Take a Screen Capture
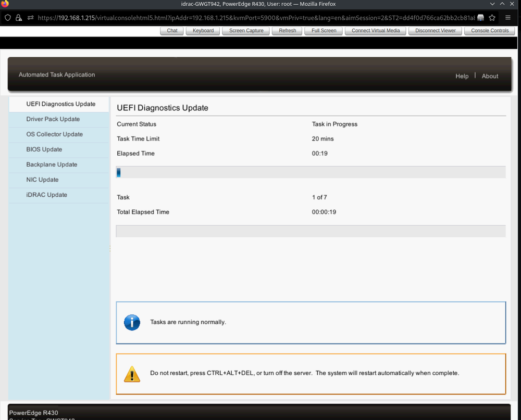The height and width of the screenshot is (420, 521). pos(245,30)
